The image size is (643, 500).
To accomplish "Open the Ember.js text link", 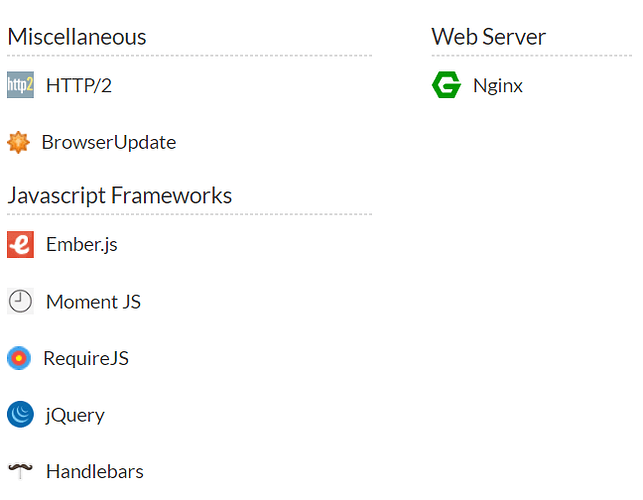I will click(x=82, y=245).
